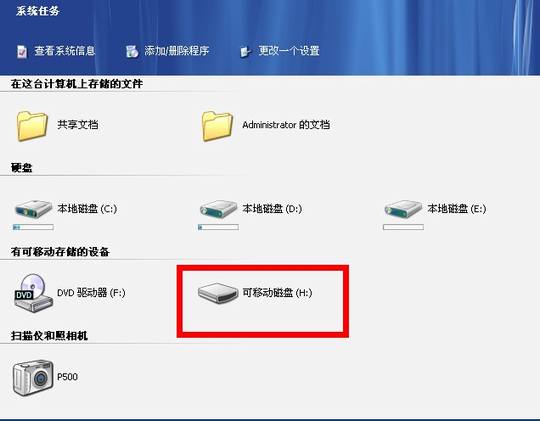Click C: drive usage bar
This screenshot has width=540, height=421.
(33, 227)
